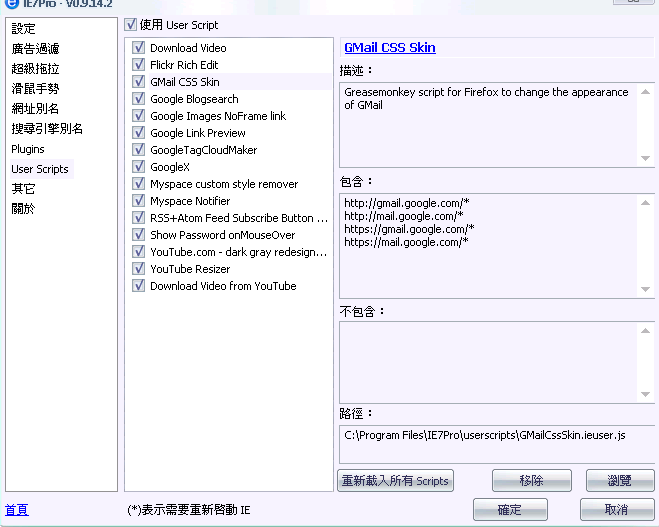Click down arrow of 描述 scrollbar
Viewport: 659px width, 527px height.
click(x=646, y=158)
